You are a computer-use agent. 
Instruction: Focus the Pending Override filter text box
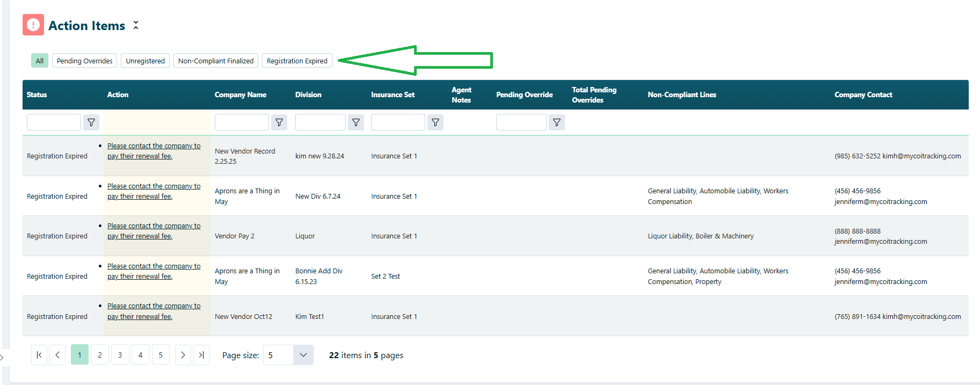click(521, 122)
